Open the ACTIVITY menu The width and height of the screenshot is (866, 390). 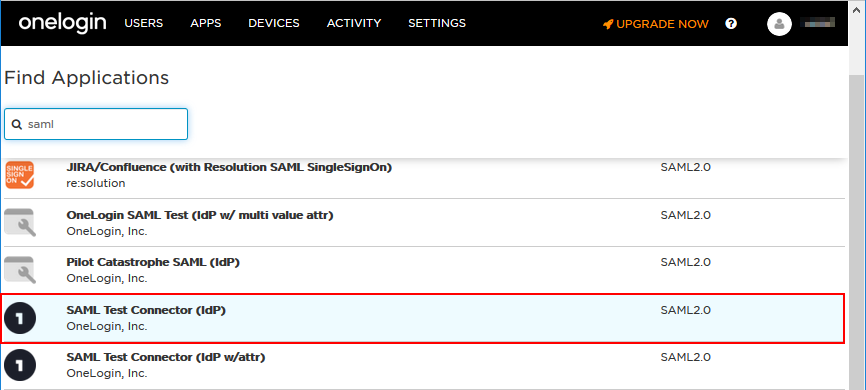click(354, 23)
